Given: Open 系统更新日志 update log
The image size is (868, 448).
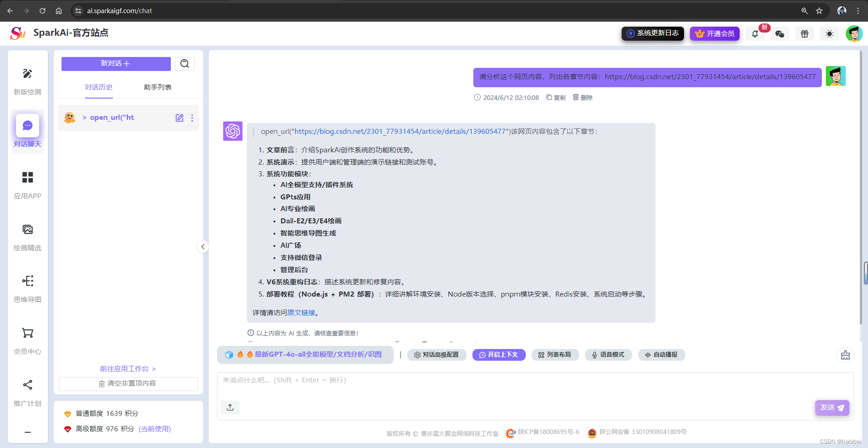Looking at the screenshot, I should pos(652,33).
